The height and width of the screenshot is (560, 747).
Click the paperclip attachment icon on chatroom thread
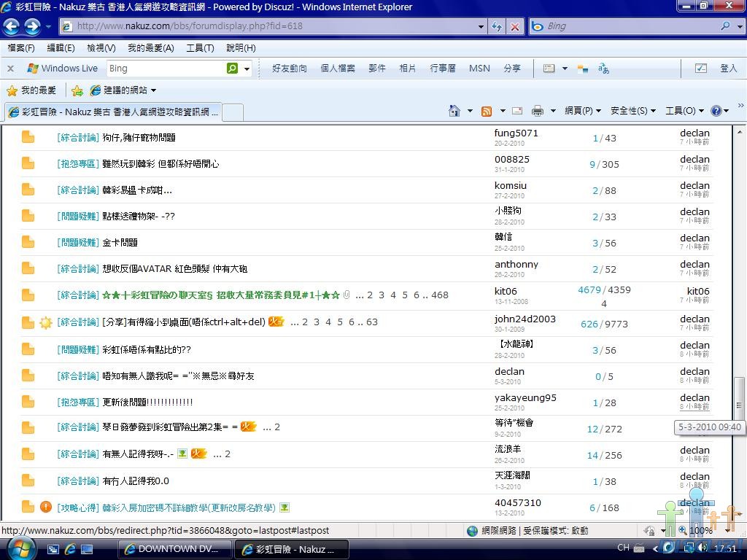(347, 295)
